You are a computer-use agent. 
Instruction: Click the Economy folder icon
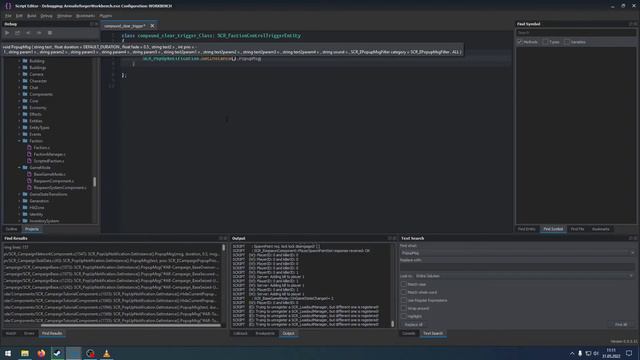click(25, 108)
